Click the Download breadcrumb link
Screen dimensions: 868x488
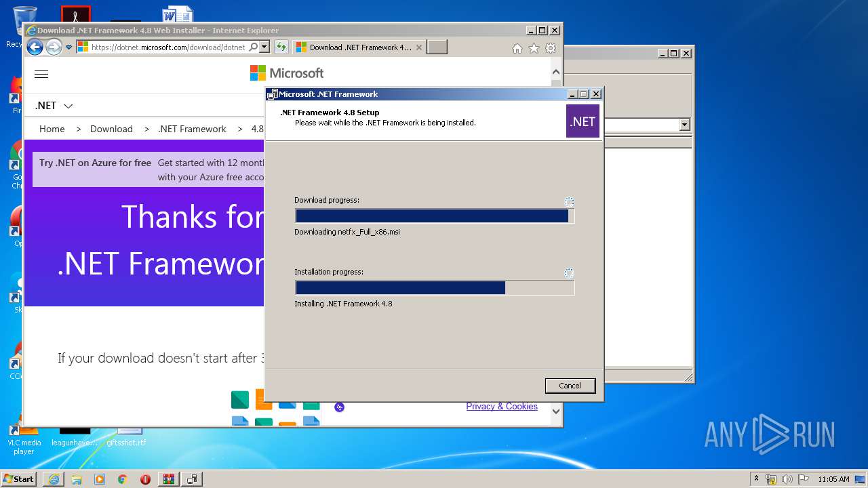pyautogui.click(x=111, y=129)
